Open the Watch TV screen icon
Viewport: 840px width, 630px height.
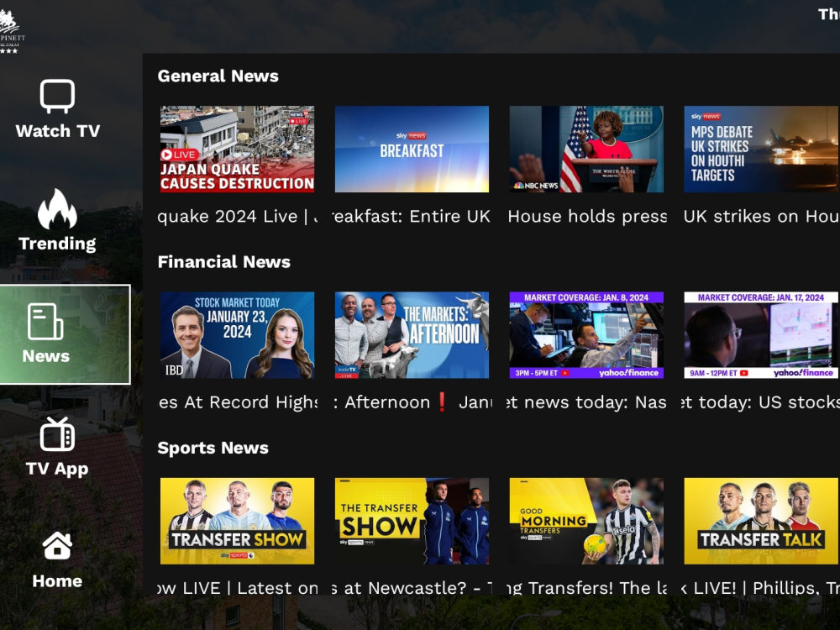pyautogui.click(x=57, y=97)
